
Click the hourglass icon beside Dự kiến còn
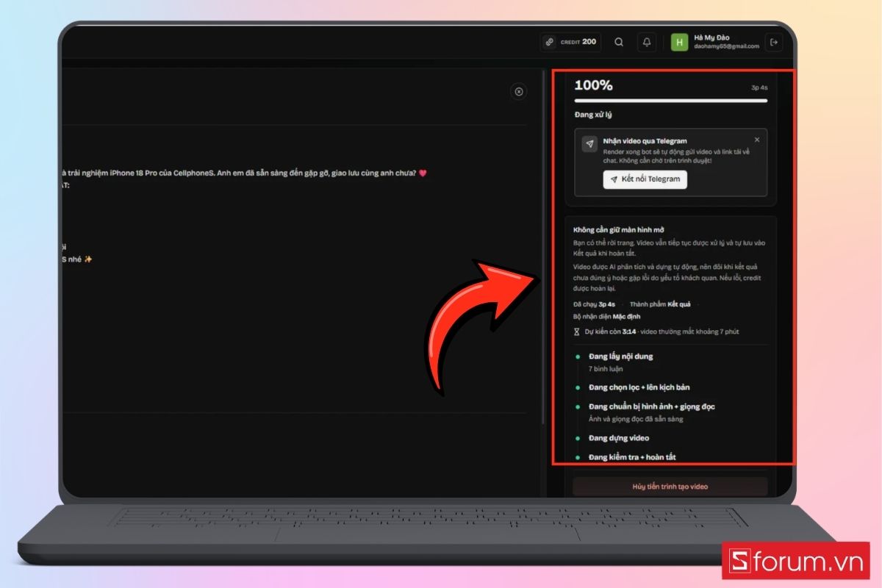pos(577,331)
